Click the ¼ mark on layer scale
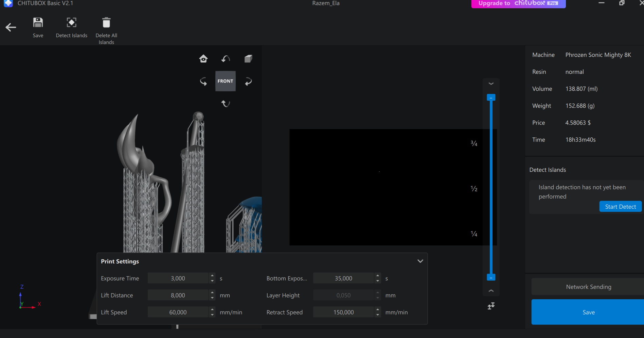The width and height of the screenshot is (644, 338). click(474, 234)
